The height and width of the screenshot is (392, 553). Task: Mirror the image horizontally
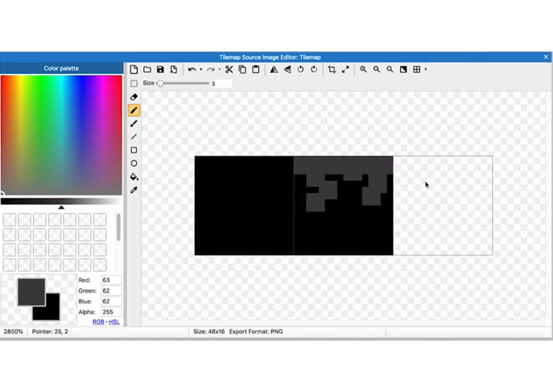tap(274, 70)
